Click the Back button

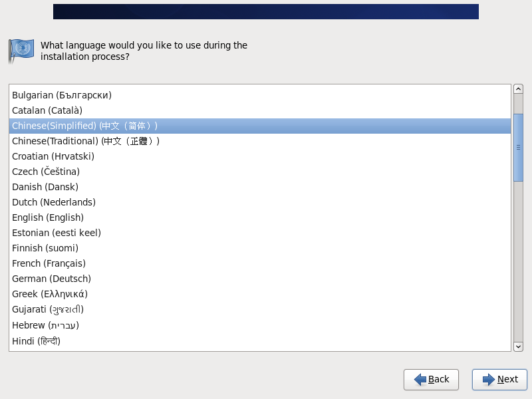coord(431,379)
